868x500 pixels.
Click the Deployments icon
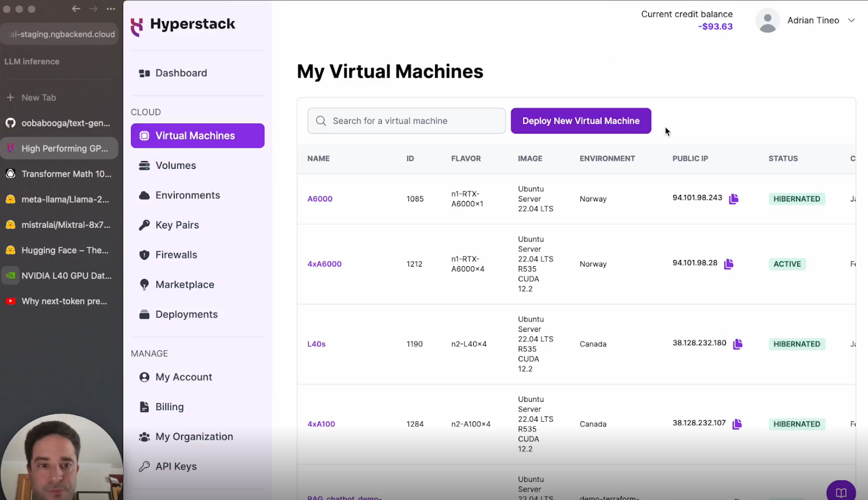pyautogui.click(x=144, y=314)
